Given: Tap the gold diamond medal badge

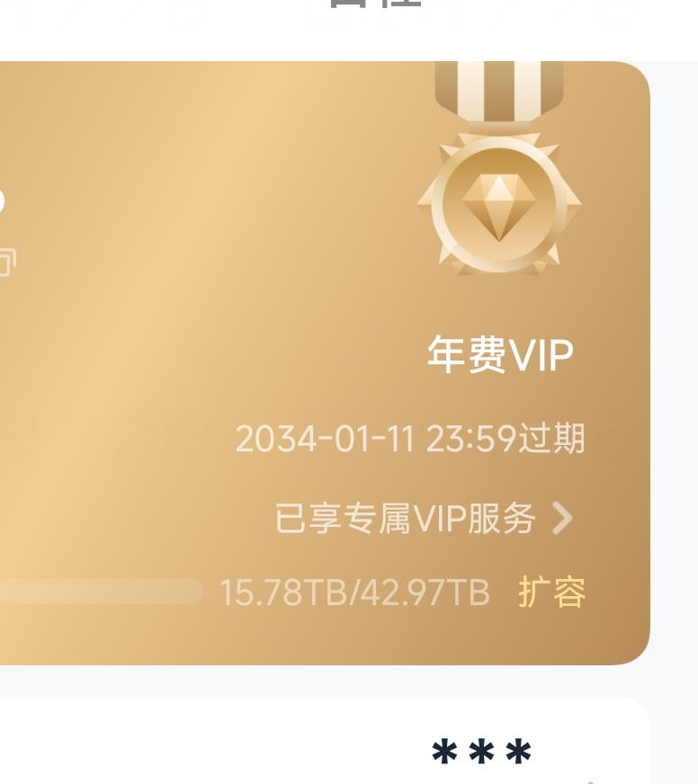Looking at the screenshot, I should click(499, 204).
